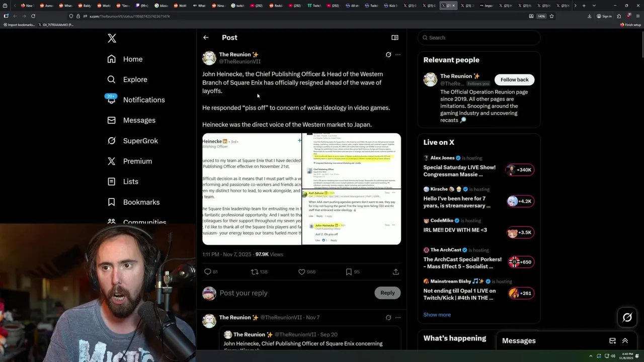The image size is (644, 362).
Task: Open Lists in the sidebar
Action: 123,182
